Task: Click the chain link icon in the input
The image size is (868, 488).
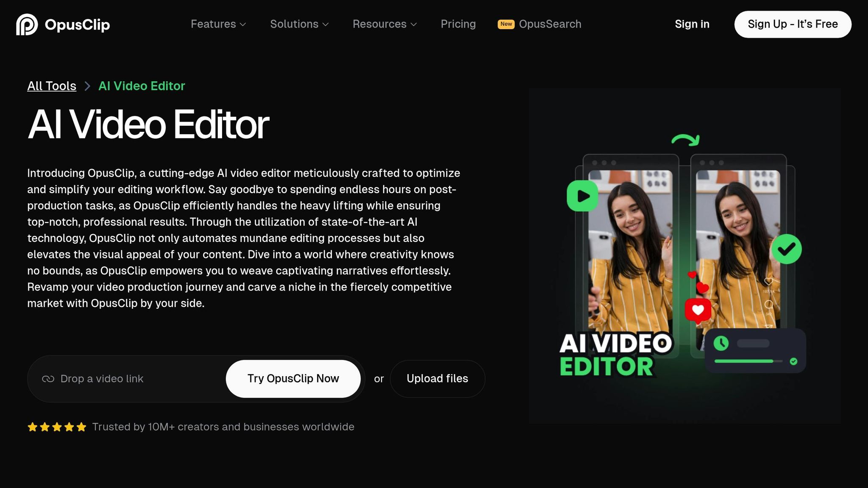Action: [48, 379]
